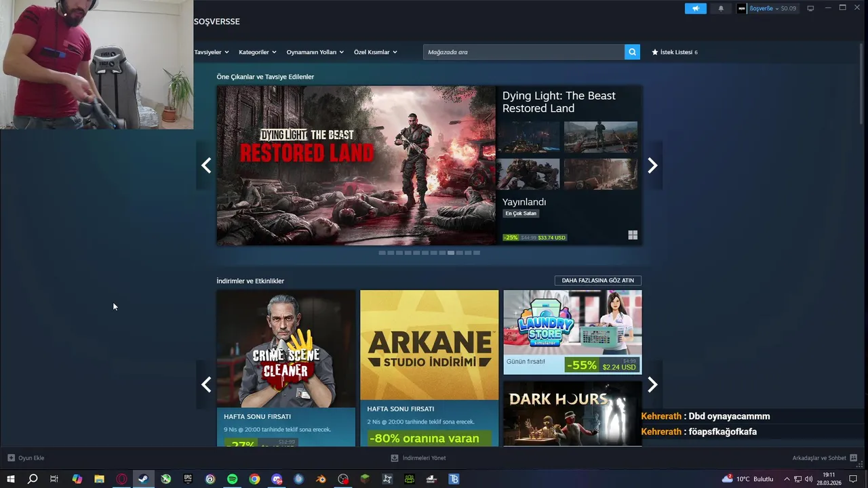
Task: Select the highlighted ninth carousel dot
Action: pos(451,253)
